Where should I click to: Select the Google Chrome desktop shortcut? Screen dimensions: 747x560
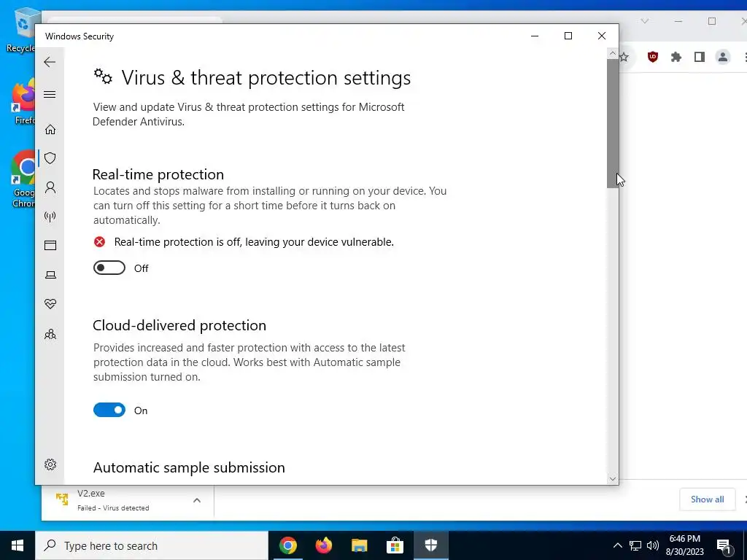23,180
